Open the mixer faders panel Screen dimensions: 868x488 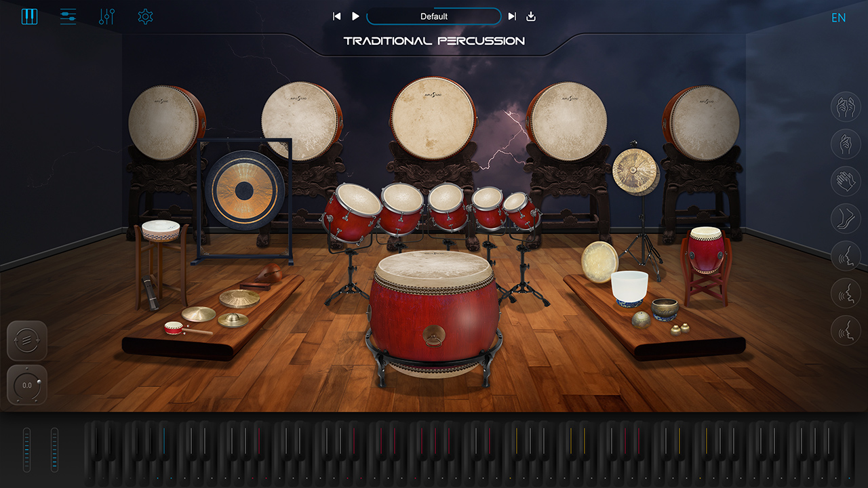[106, 17]
